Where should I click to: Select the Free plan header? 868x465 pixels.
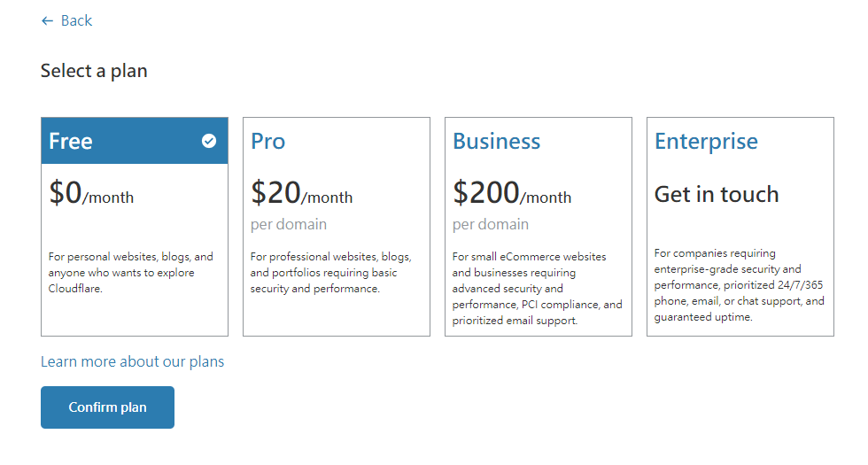click(x=71, y=141)
